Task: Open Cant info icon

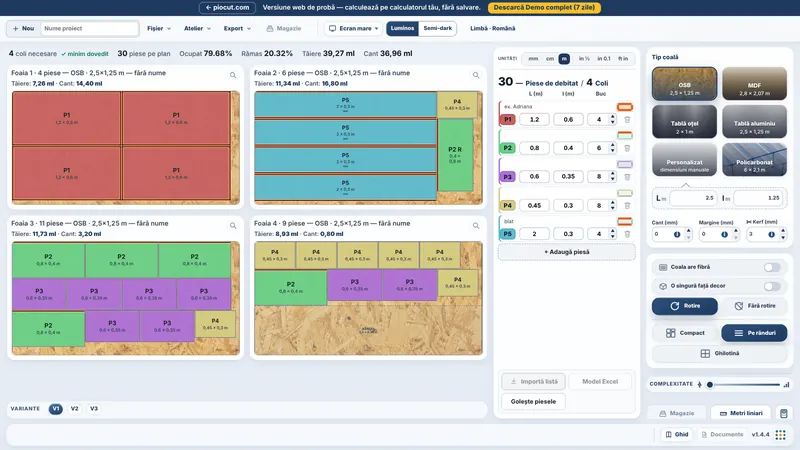Action: pyautogui.click(x=677, y=234)
